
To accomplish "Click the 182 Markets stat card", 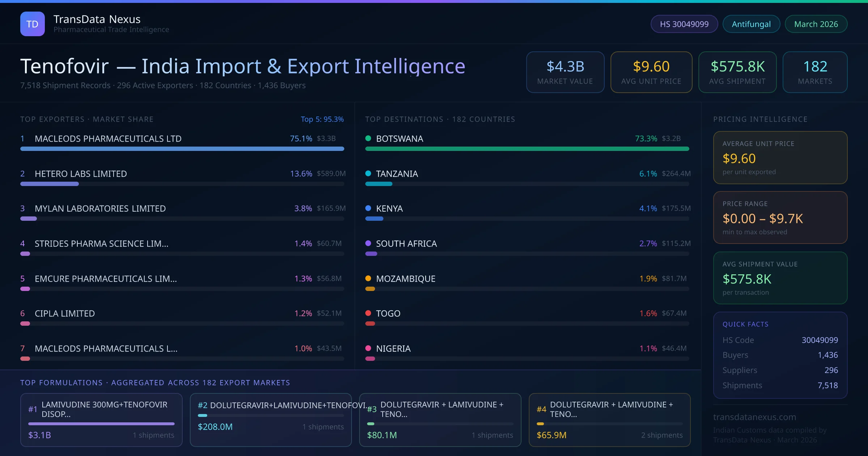I will click(x=815, y=72).
